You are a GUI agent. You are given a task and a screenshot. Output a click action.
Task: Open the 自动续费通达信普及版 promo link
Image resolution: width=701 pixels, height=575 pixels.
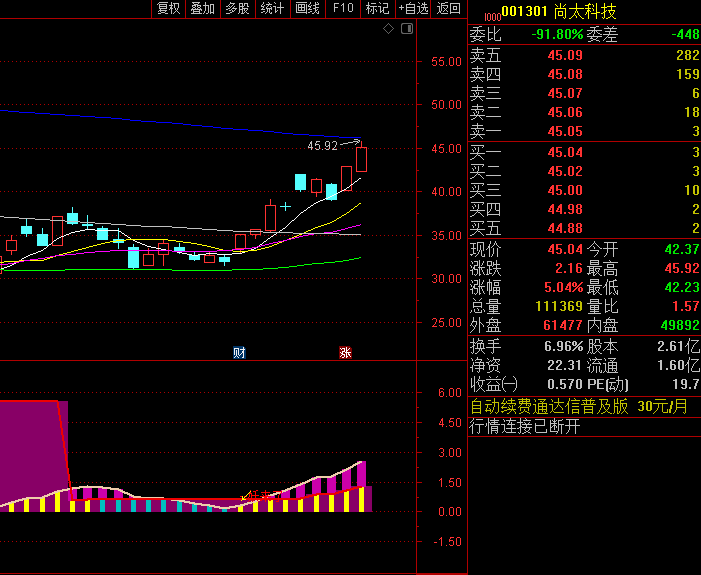click(579, 407)
